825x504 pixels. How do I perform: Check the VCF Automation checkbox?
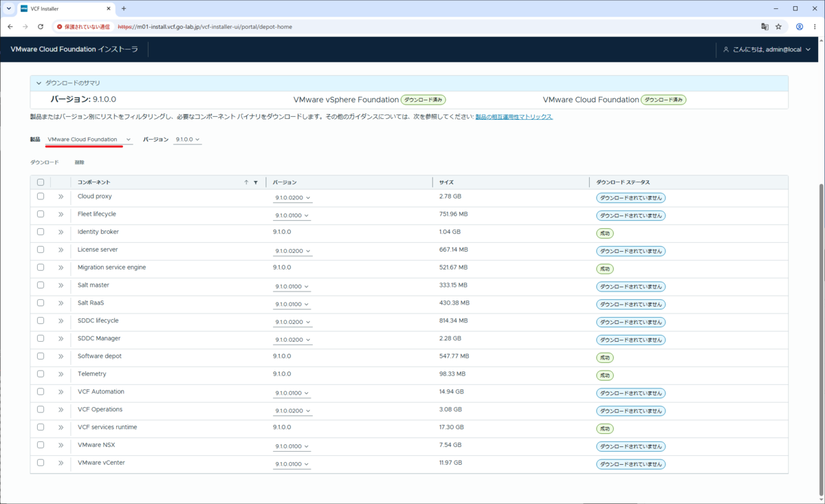click(41, 392)
